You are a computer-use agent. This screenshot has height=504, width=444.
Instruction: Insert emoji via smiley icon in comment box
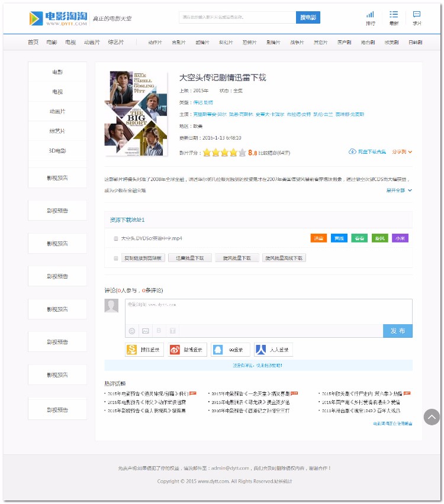132,331
